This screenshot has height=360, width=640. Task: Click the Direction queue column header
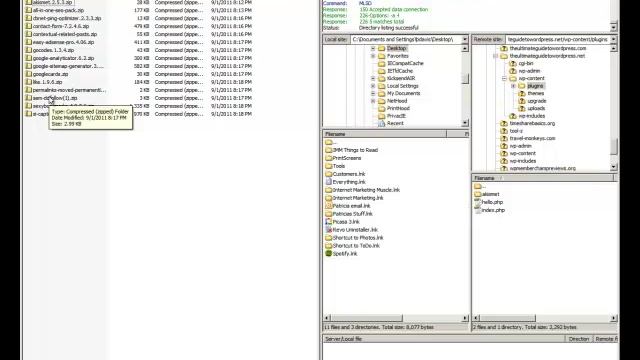[578, 339]
